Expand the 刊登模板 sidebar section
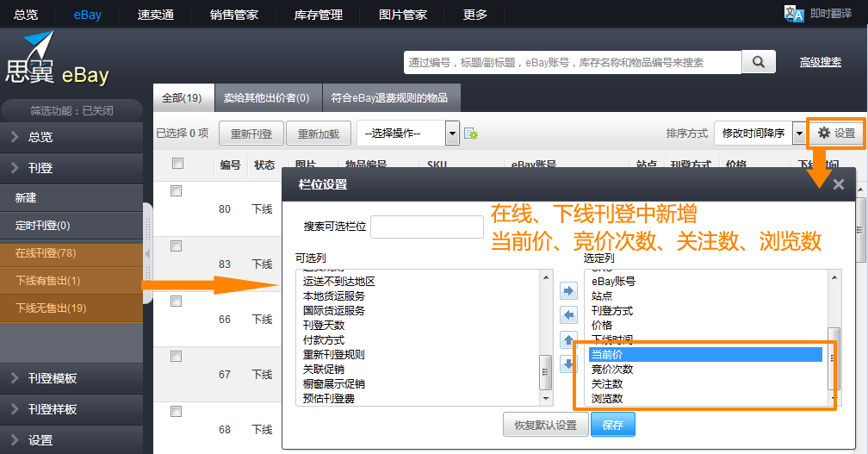The width and height of the screenshot is (868, 454). [x=71, y=378]
